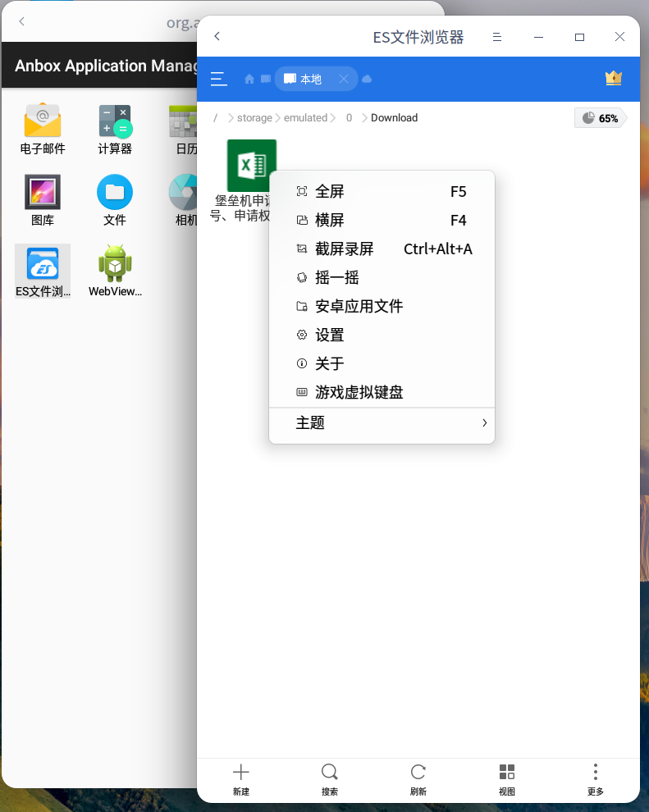
Task: Open 更多 options in bottom toolbar
Action: point(595,779)
